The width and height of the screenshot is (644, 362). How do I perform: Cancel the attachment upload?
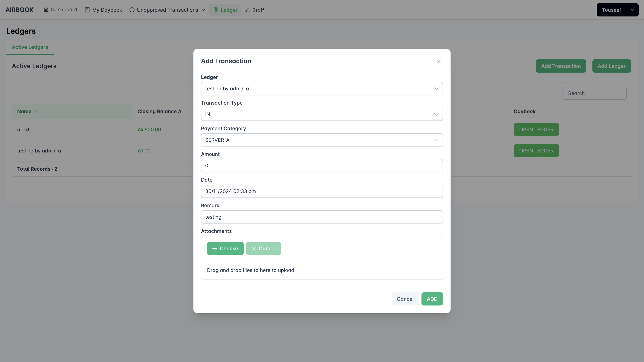263,248
